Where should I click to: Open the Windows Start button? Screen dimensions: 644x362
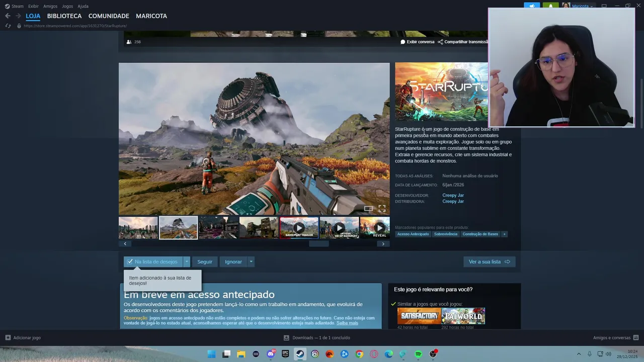pos(212,354)
